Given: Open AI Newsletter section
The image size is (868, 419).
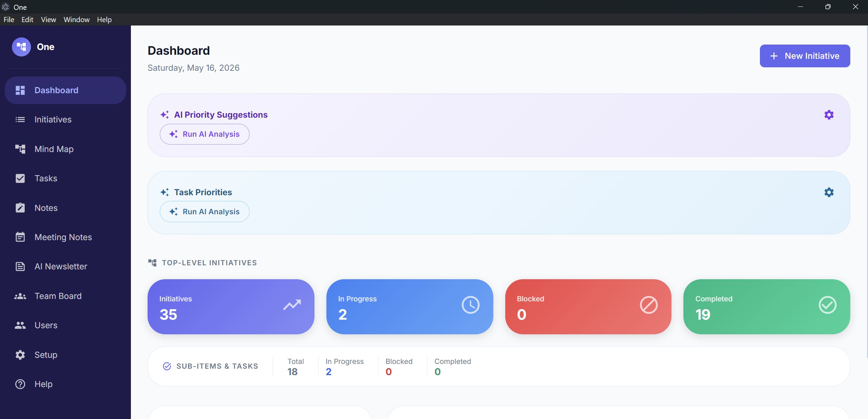Looking at the screenshot, I should 65,266.
